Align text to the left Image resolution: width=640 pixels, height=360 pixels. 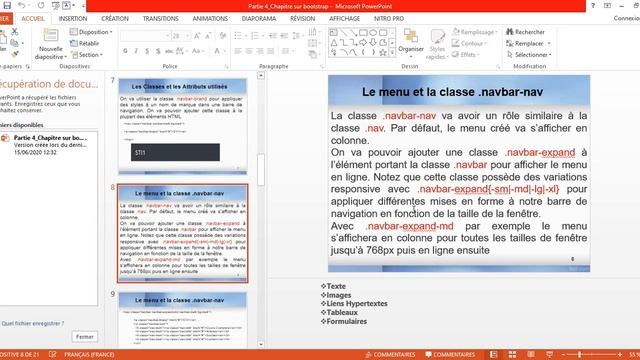pyautogui.click(x=238, y=51)
